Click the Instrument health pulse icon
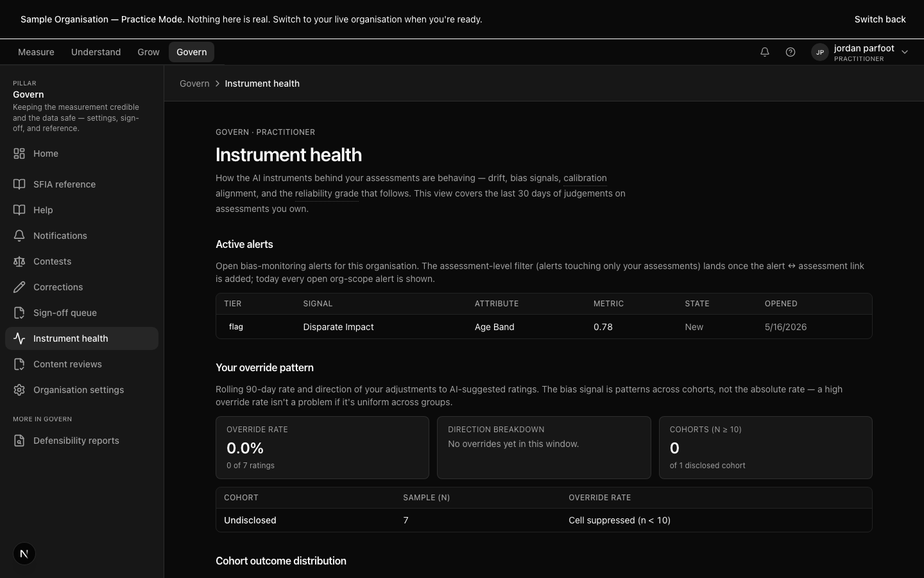This screenshot has height=578, width=924. (x=19, y=338)
